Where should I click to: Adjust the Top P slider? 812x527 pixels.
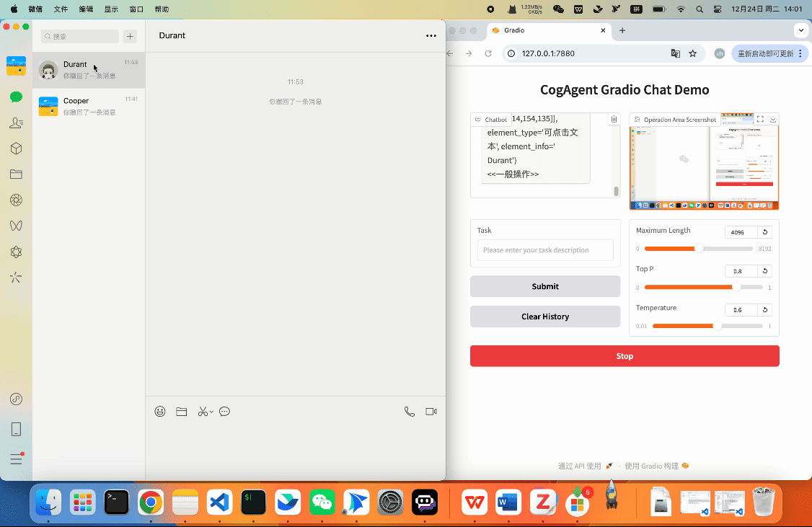(703, 288)
